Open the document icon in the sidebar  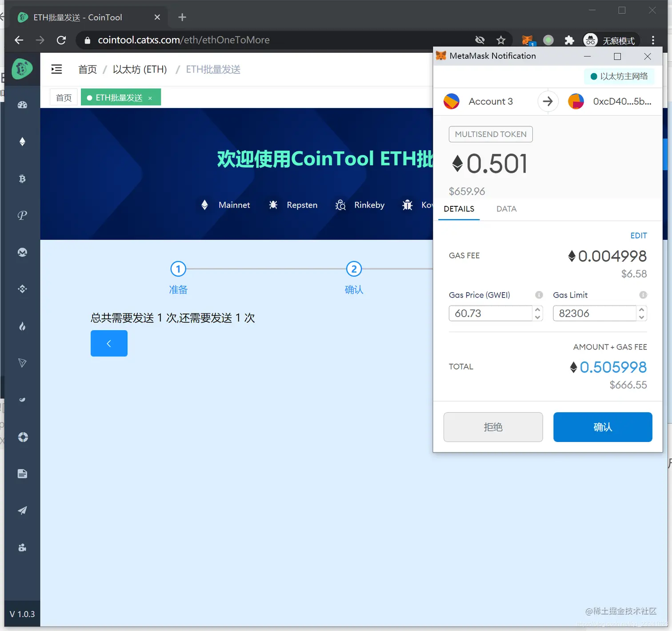22,473
